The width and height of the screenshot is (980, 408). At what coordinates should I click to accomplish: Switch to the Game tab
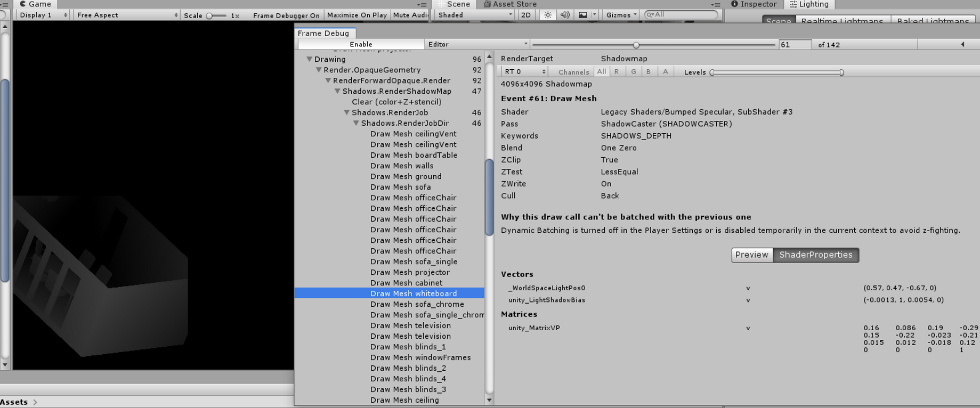[x=35, y=4]
